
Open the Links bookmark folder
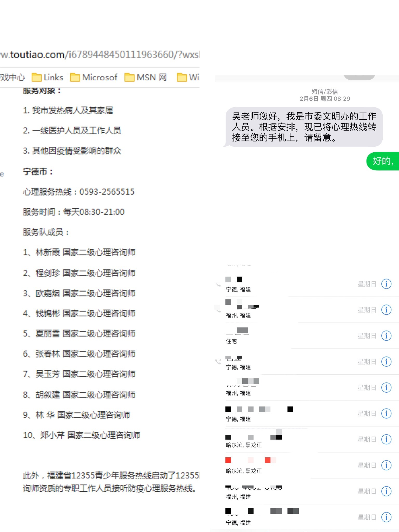(48, 77)
